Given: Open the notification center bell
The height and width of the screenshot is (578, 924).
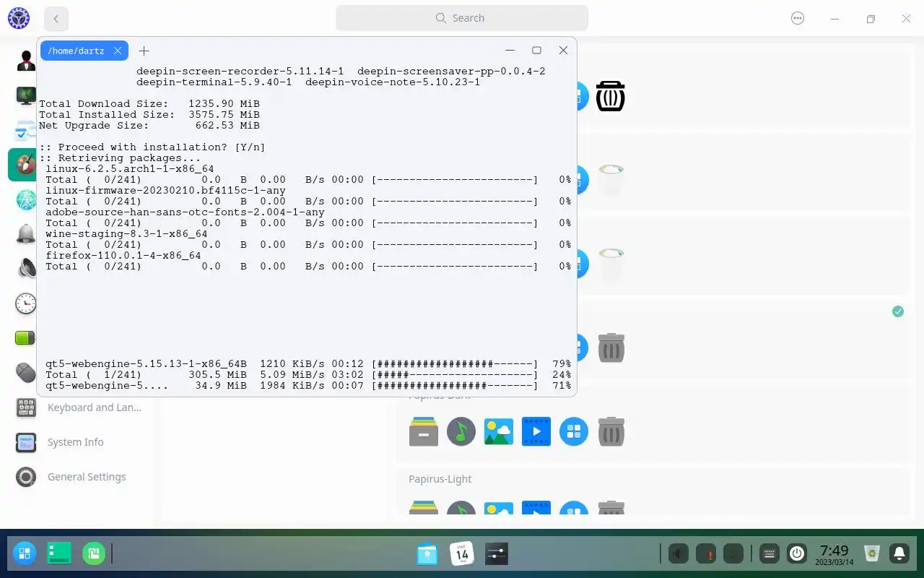Looking at the screenshot, I should tap(899, 554).
